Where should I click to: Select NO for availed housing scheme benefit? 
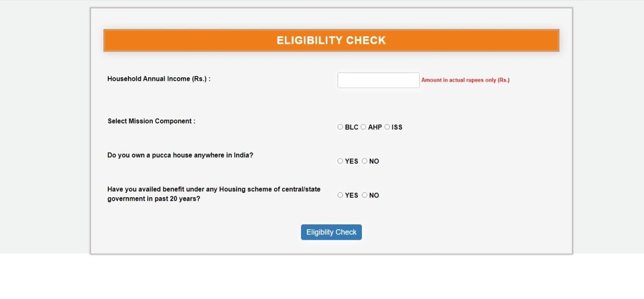[364, 195]
